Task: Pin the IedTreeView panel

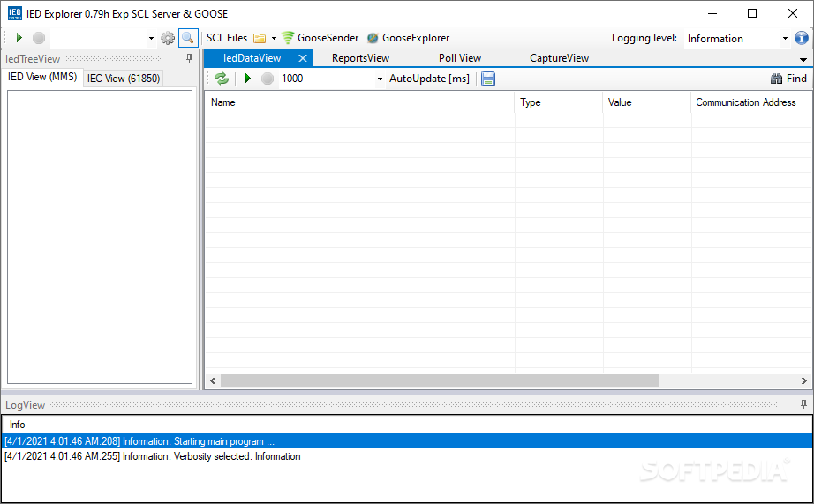Action: [190, 58]
